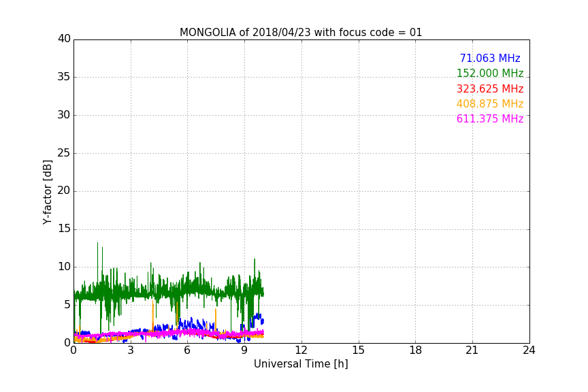
Task: Click the x-axis tick label 18
Action: pos(416,350)
